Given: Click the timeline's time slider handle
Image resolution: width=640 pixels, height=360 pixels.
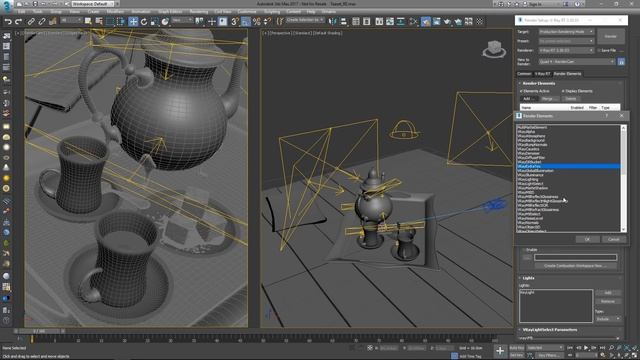Looking at the screenshot, I should pyautogui.click(x=40, y=331).
